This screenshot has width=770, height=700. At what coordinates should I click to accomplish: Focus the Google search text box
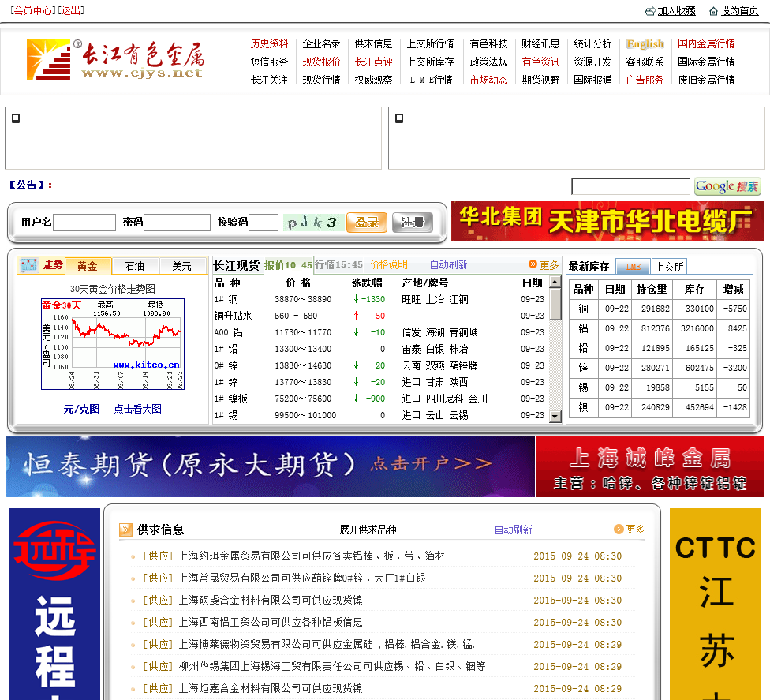(x=630, y=186)
